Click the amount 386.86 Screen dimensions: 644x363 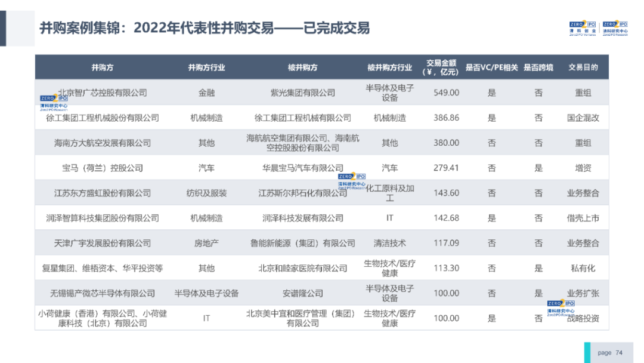point(447,118)
